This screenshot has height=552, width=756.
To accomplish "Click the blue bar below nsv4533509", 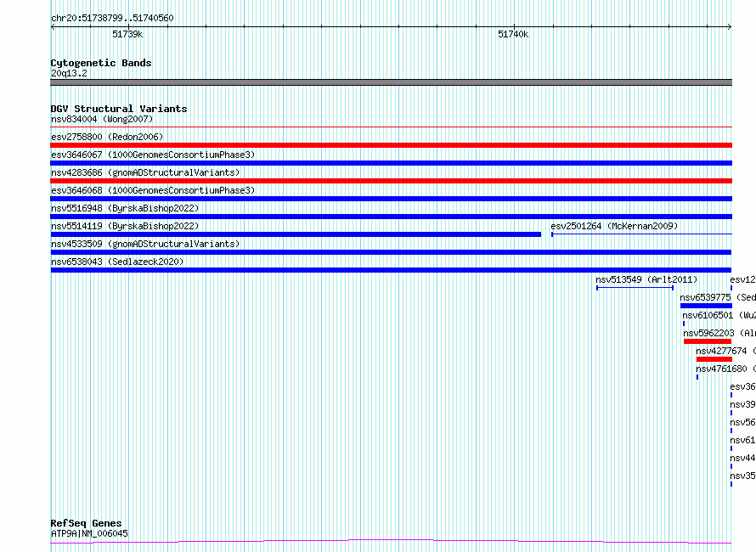I will pyautogui.click(x=391, y=252).
